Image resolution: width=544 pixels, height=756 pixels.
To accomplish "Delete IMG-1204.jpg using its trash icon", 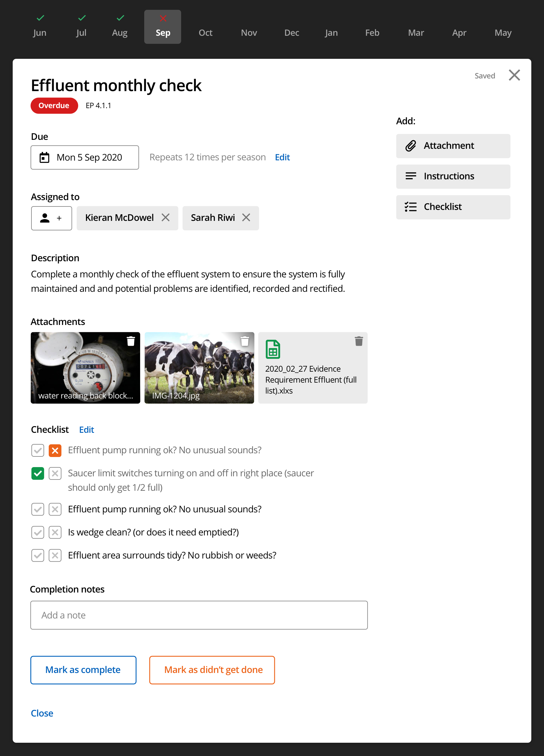I will pos(245,341).
